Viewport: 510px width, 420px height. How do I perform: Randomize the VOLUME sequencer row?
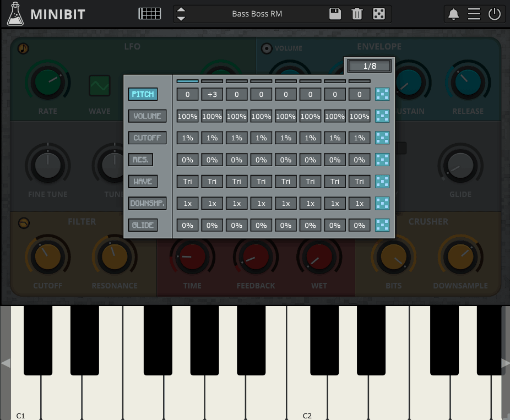382,116
